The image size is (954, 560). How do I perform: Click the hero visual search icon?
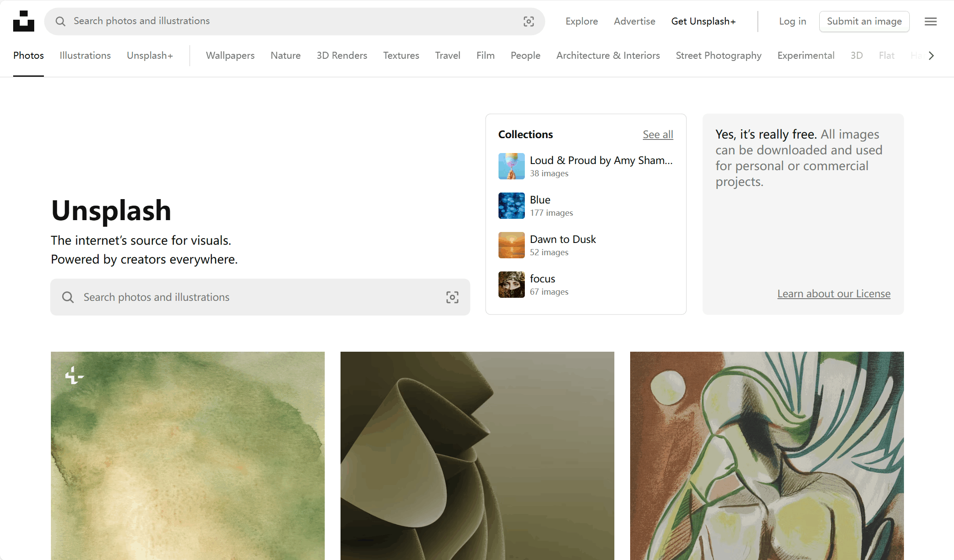(452, 297)
